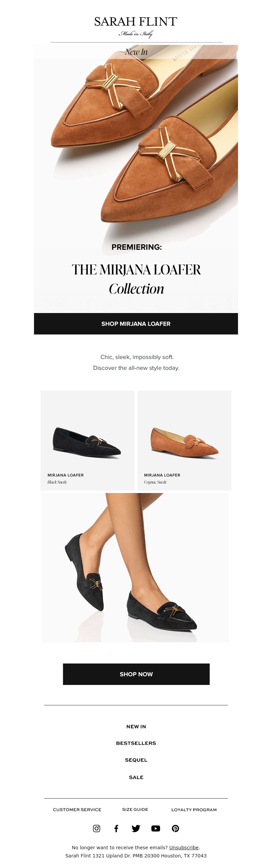272x868 pixels.
Task: Open the Bestsellers menu link
Action: tap(136, 743)
